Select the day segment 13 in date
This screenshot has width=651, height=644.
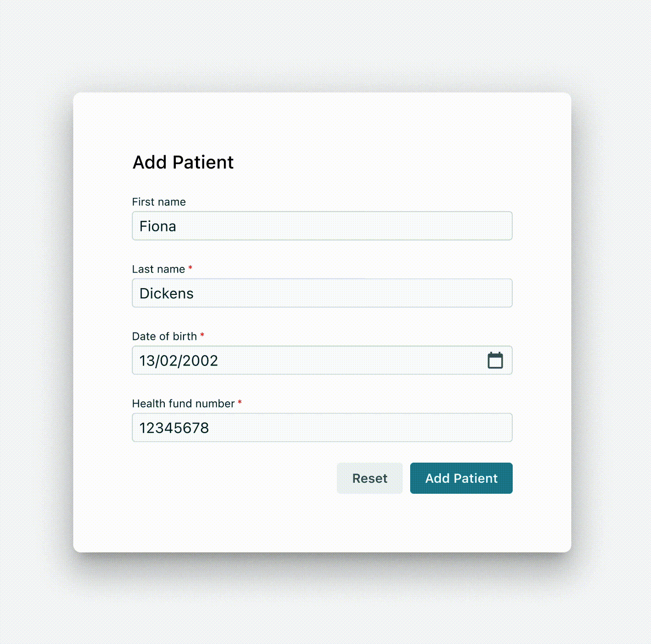tap(147, 361)
